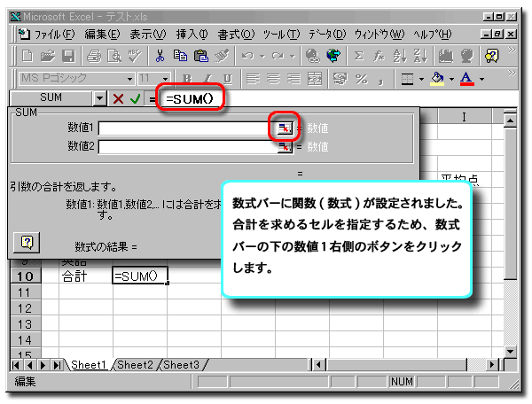
Task: Expand the SUM function name box dropdown
Action: [99, 98]
